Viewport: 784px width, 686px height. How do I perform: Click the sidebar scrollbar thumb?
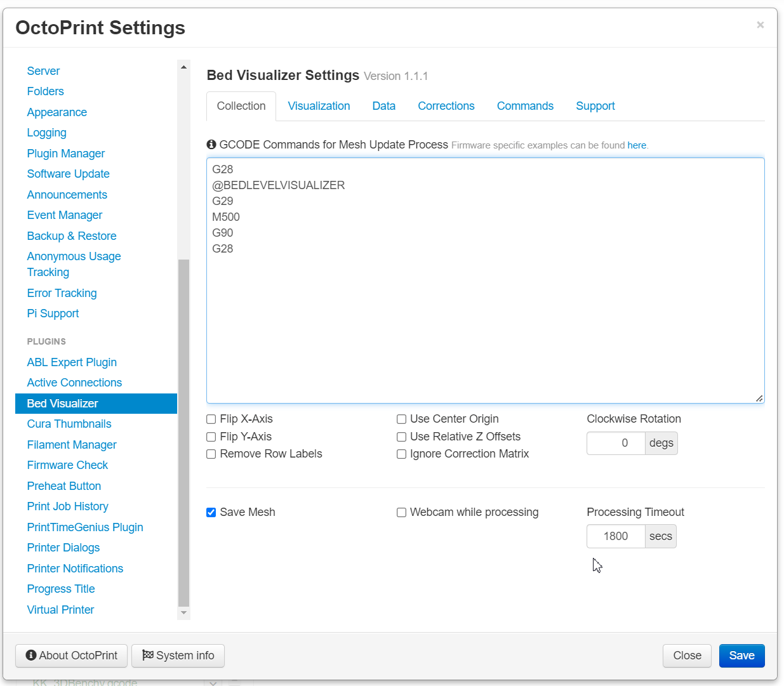coord(183,433)
